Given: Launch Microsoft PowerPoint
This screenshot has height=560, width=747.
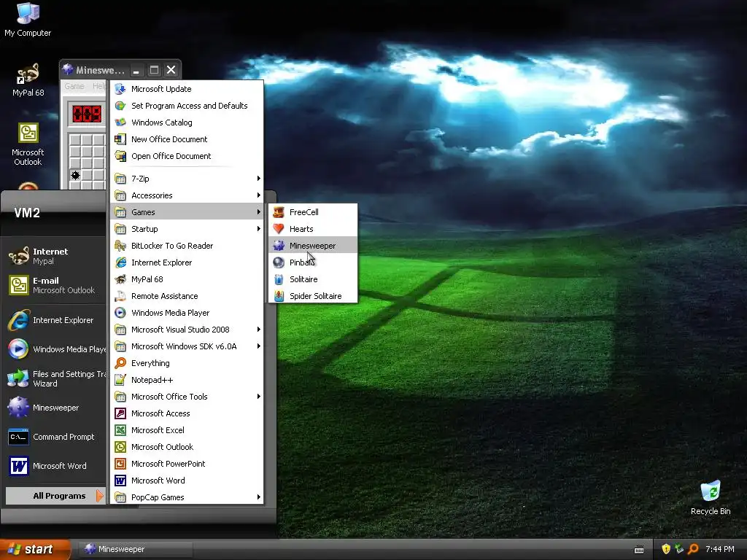Looking at the screenshot, I should 187,463.
